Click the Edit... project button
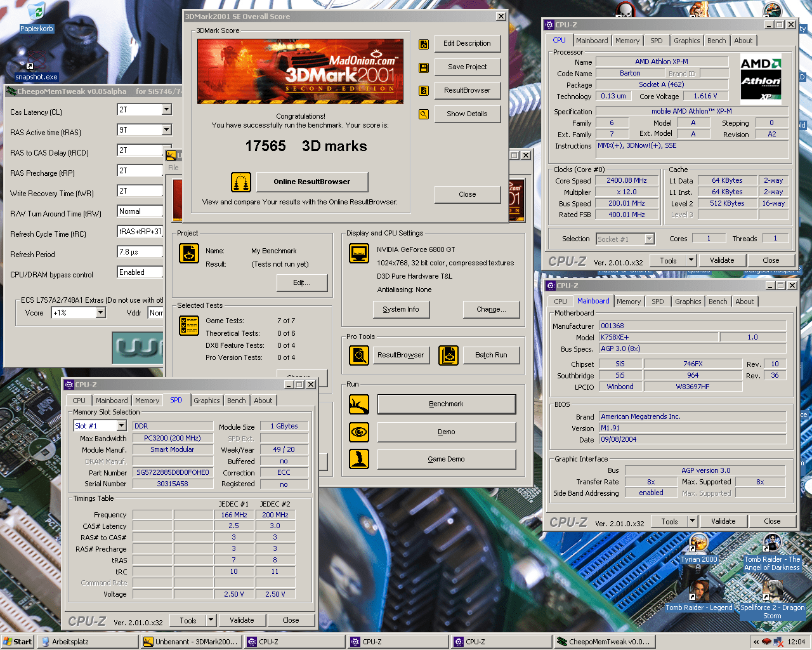This screenshot has height=650, width=812. (x=302, y=283)
